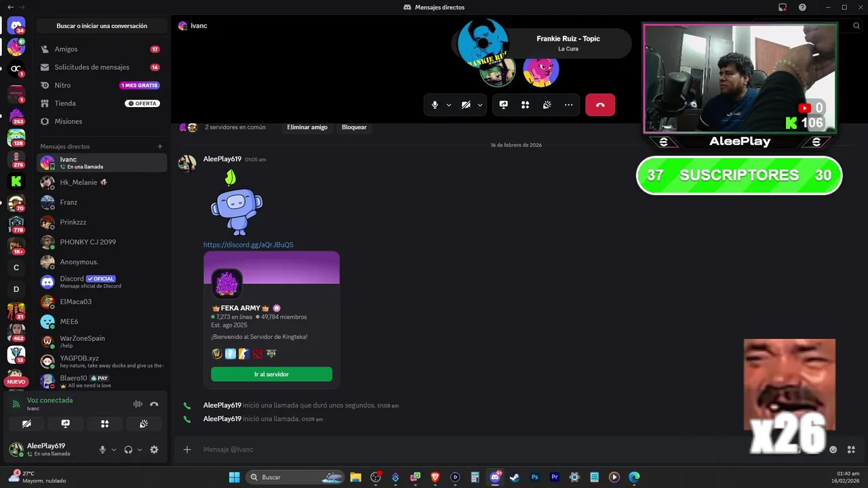Click the Mensaje @Ivanc input field
868x488 pixels.
tap(509, 449)
